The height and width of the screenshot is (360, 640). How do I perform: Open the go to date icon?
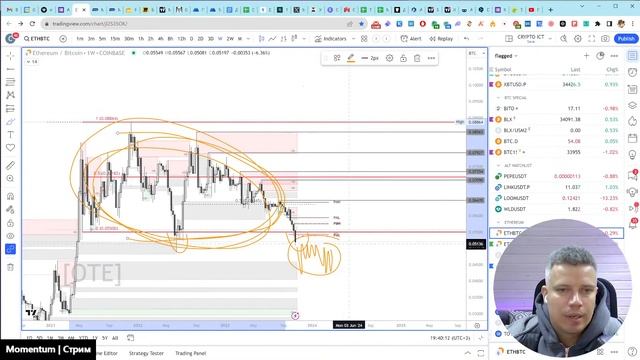(x=130, y=338)
